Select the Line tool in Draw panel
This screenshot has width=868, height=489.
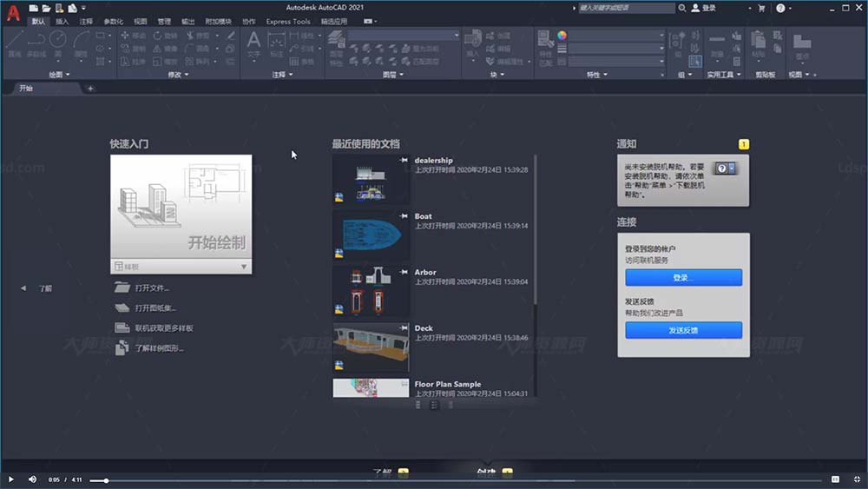pyautogui.click(x=15, y=43)
